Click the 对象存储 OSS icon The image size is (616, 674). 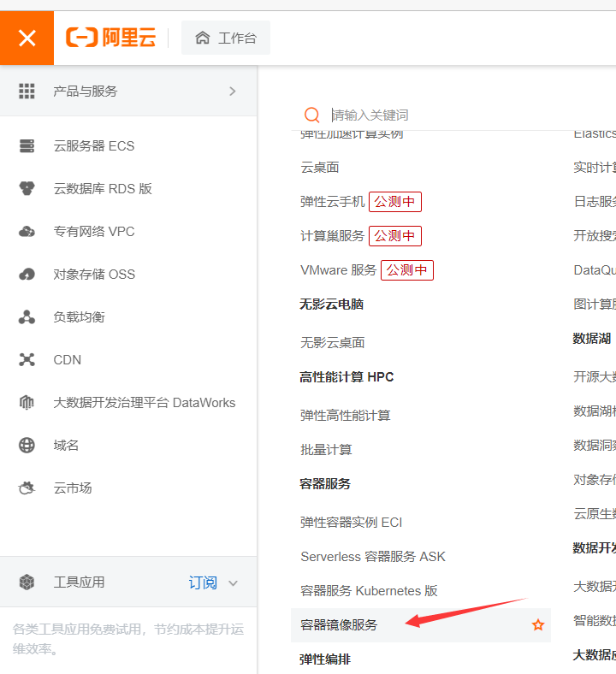(27, 274)
